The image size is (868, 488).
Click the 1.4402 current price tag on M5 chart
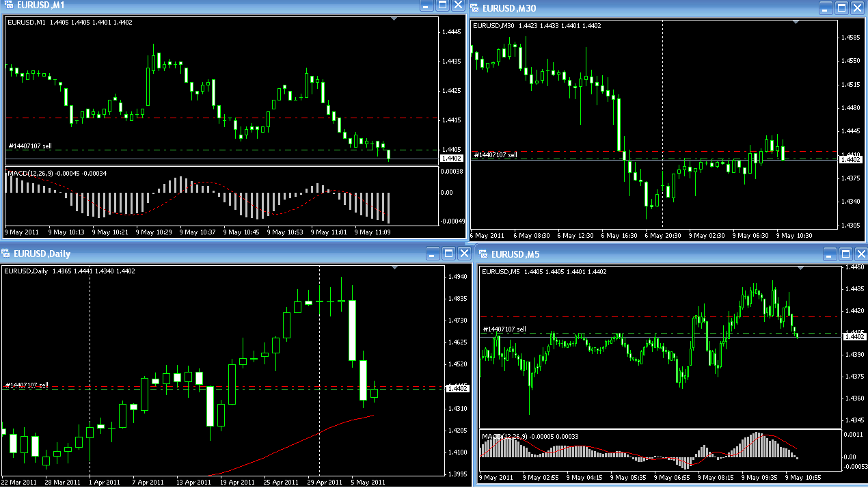pyautogui.click(x=854, y=336)
